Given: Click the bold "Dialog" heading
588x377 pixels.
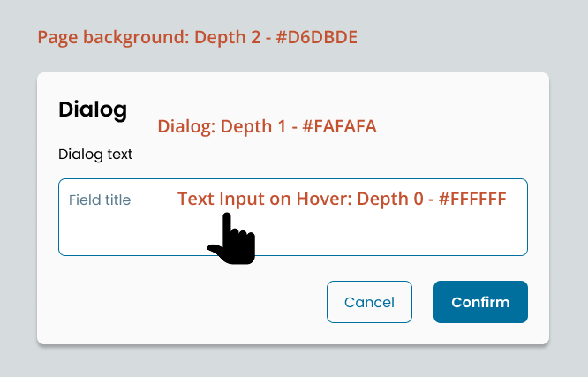Looking at the screenshot, I should (x=93, y=109).
